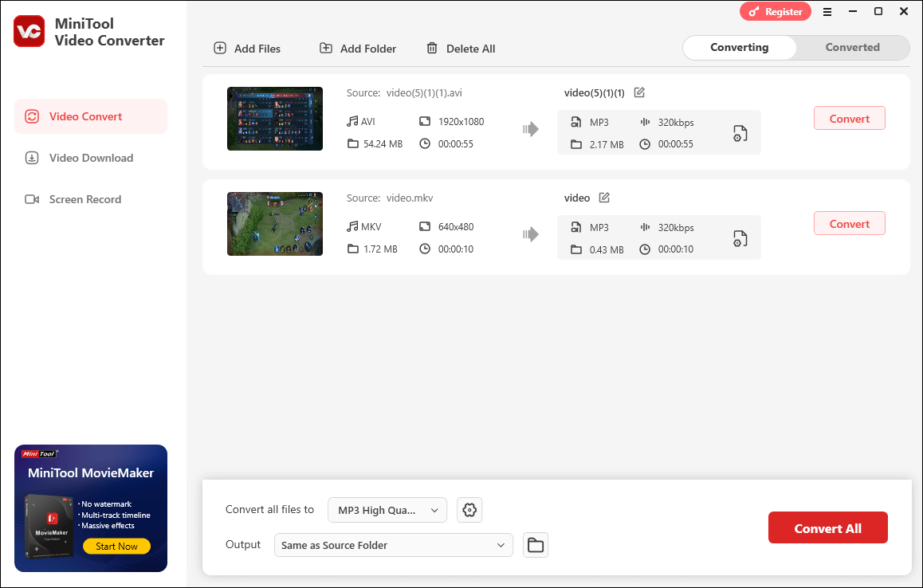Screen dimensions: 923x588
Task: Click 'Massive effects' ad text
Action: tap(108, 526)
